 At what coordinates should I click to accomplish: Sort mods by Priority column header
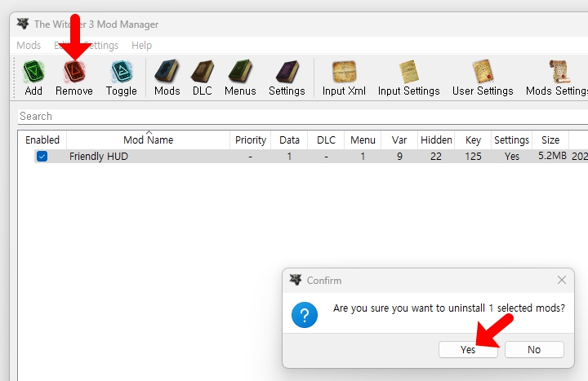251,140
